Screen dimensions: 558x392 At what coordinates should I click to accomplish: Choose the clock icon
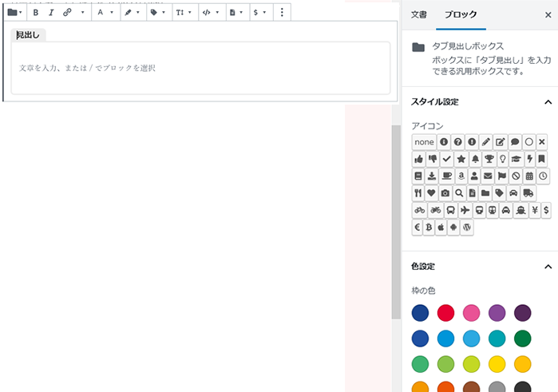[543, 176]
